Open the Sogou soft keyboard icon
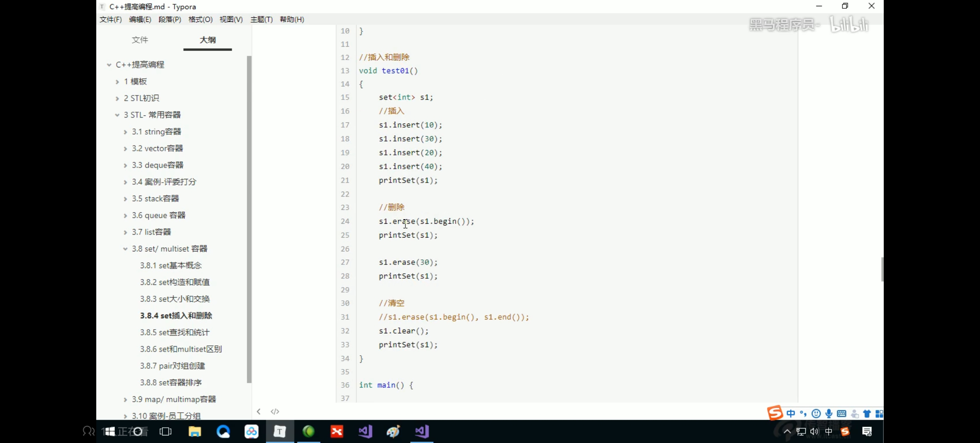Screen dimensions: 980x443 coord(842,413)
